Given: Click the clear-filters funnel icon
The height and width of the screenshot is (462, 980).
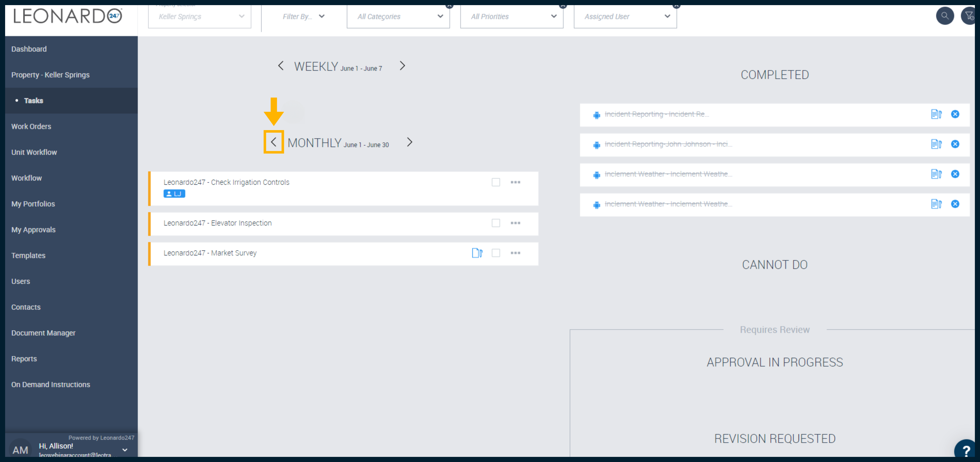Looking at the screenshot, I should [x=968, y=16].
